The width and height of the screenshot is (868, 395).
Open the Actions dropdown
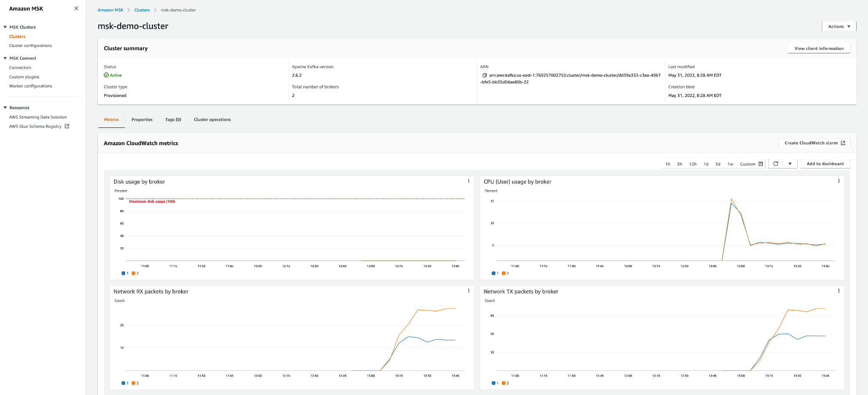coord(838,26)
